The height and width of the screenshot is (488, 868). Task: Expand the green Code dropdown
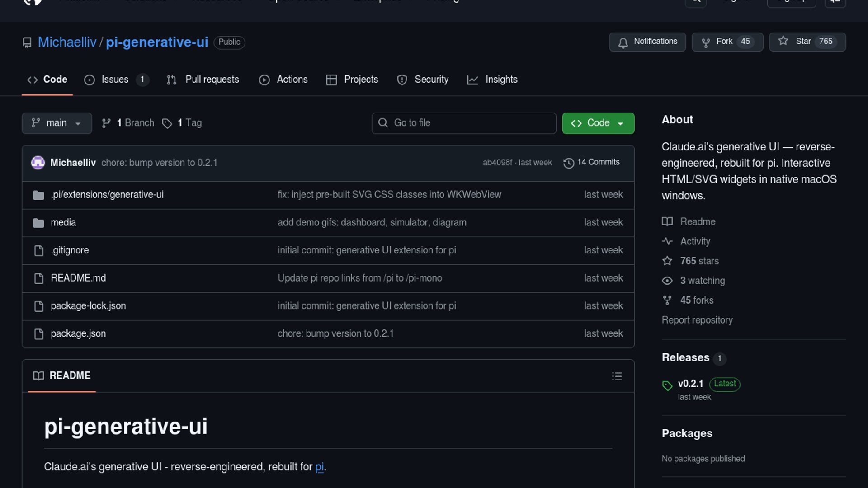pyautogui.click(x=598, y=123)
